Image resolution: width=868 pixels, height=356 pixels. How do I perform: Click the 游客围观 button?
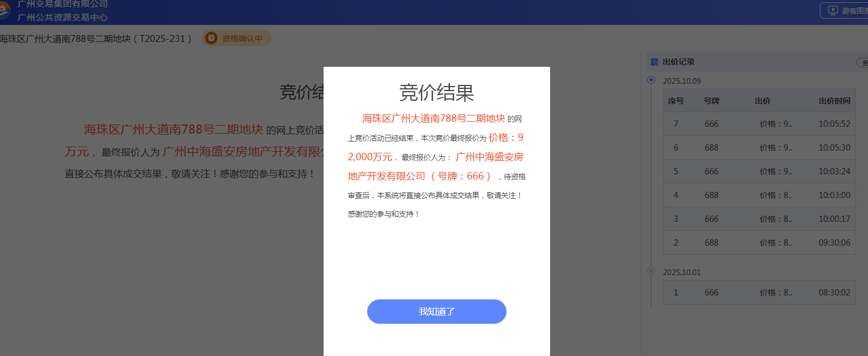coord(844,10)
